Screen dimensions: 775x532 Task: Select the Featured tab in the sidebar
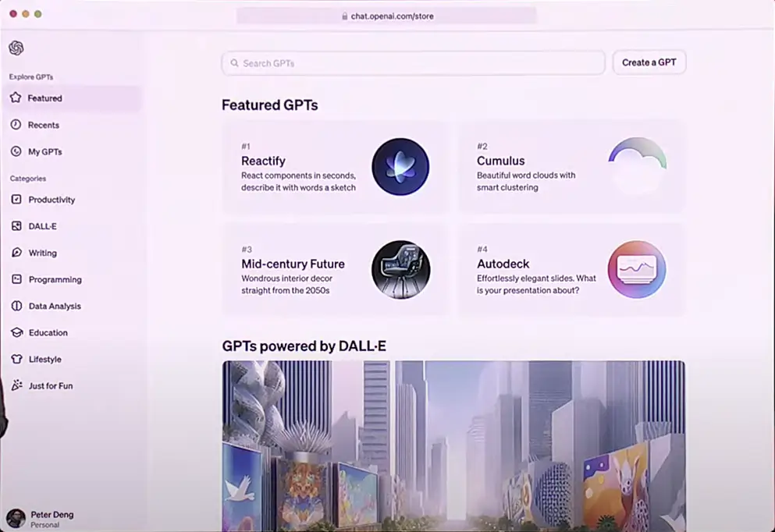[44, 98]
